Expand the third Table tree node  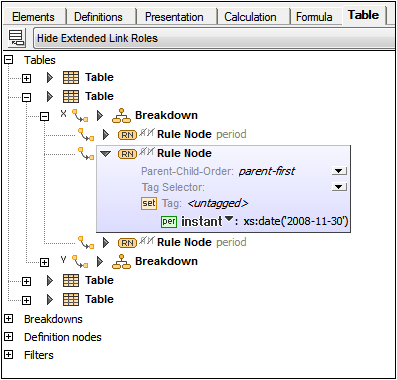coord(26,281)
